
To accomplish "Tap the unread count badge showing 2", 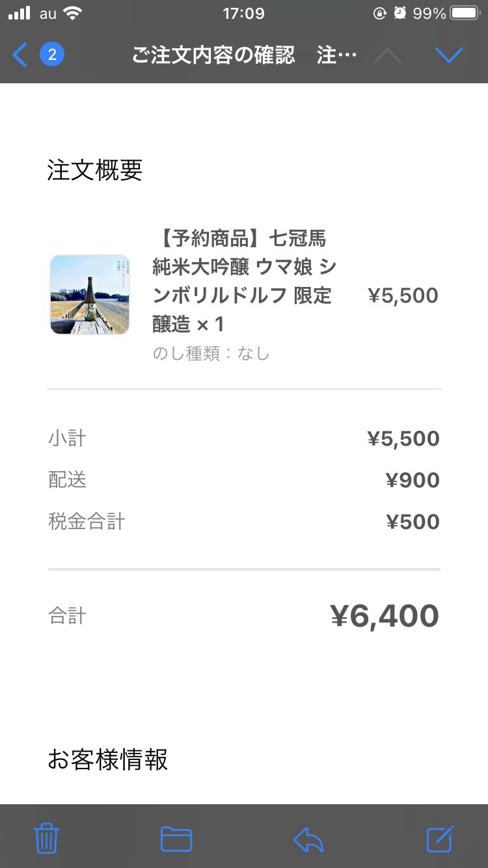I will (x=52, y=55).
